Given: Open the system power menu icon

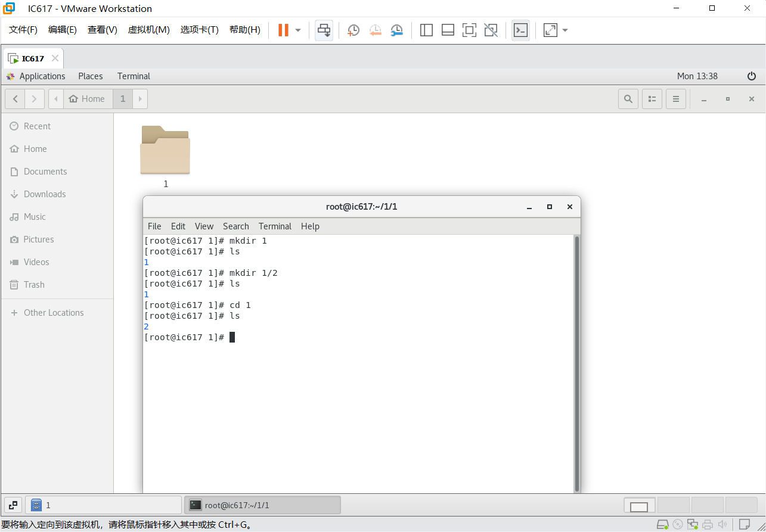Looking at the screenshot, I should point(752,76).
